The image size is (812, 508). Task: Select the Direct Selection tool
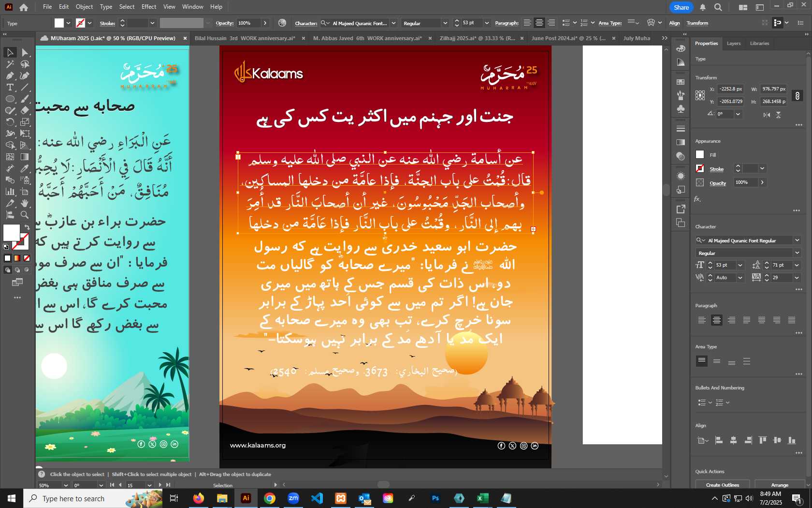click(x=25, y=52)
